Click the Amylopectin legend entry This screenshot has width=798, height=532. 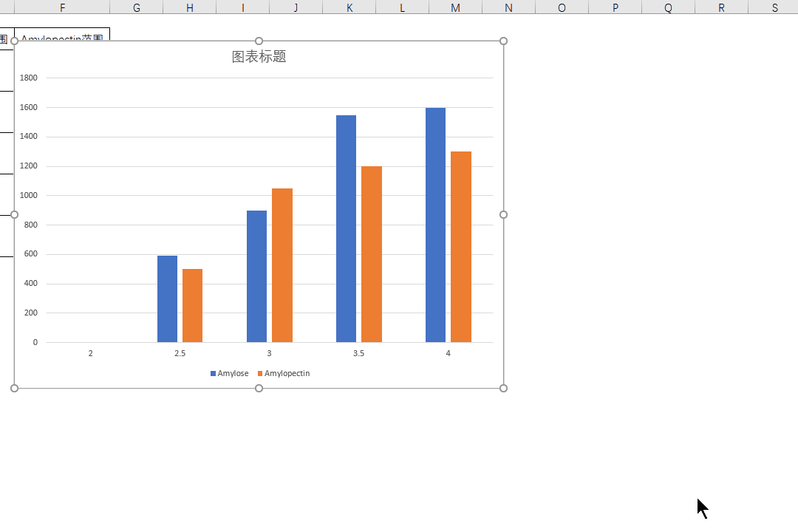pyautogui.click(x=284, y=373)
